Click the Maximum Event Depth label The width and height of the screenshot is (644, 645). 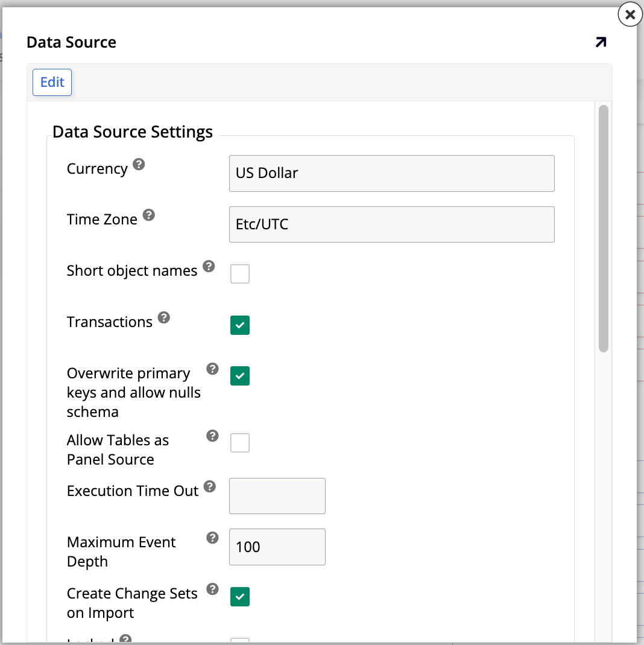pyautogui.click(x=121, y=551)
